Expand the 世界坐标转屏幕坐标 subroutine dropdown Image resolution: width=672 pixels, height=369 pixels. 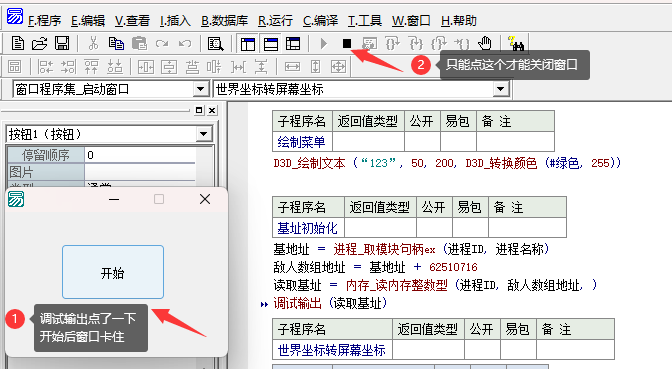click(500, 89)
